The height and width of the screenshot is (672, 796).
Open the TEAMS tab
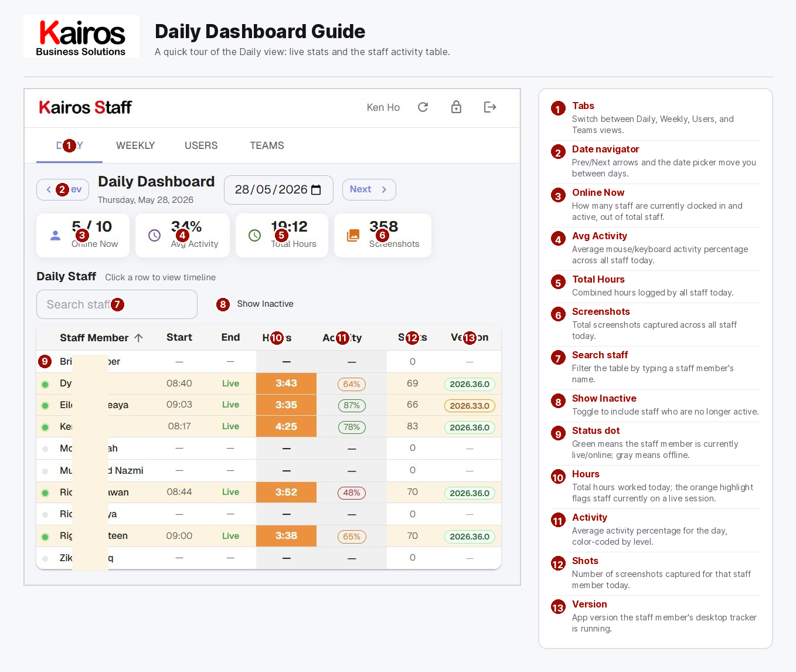coord(267,145)
